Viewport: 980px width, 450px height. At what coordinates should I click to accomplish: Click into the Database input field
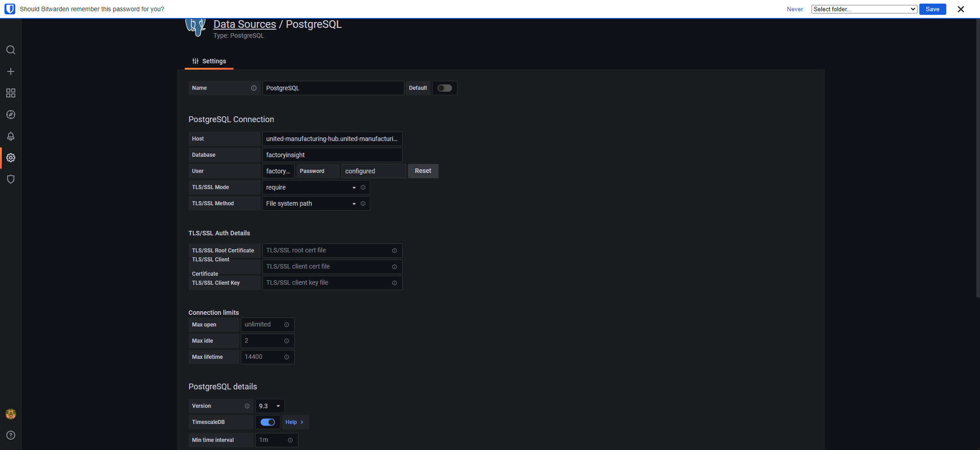(332, 155)
